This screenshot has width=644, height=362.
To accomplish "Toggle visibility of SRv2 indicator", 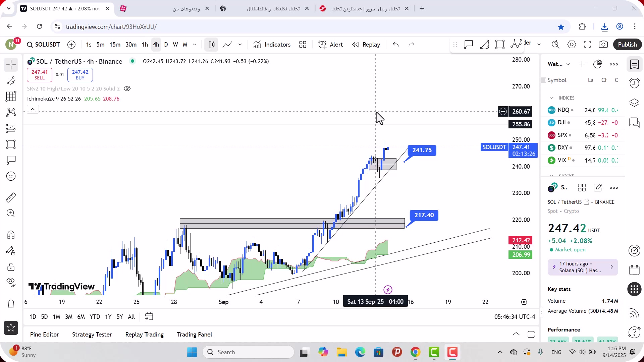I will tap(127, 89).
